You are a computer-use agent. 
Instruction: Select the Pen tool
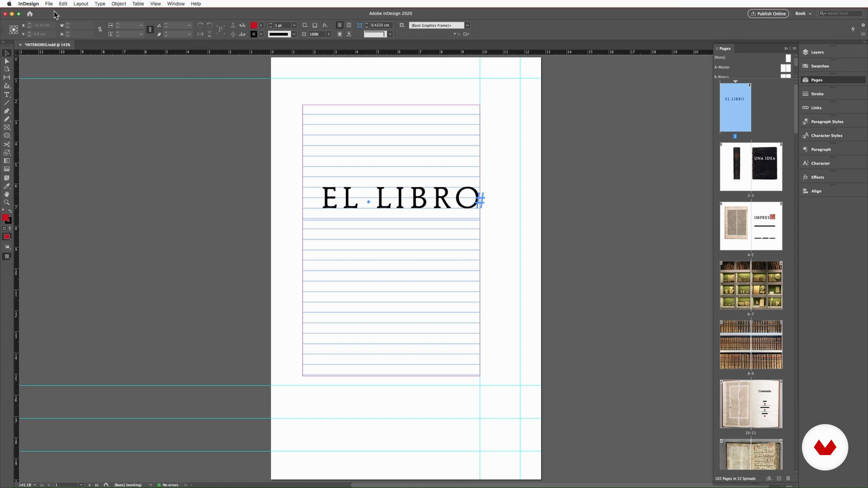[6, 111]
